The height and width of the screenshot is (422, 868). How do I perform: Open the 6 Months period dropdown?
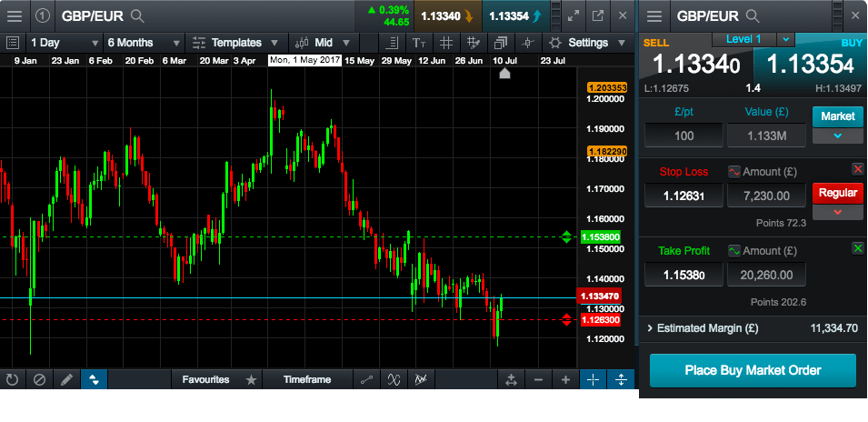point(144,43)
